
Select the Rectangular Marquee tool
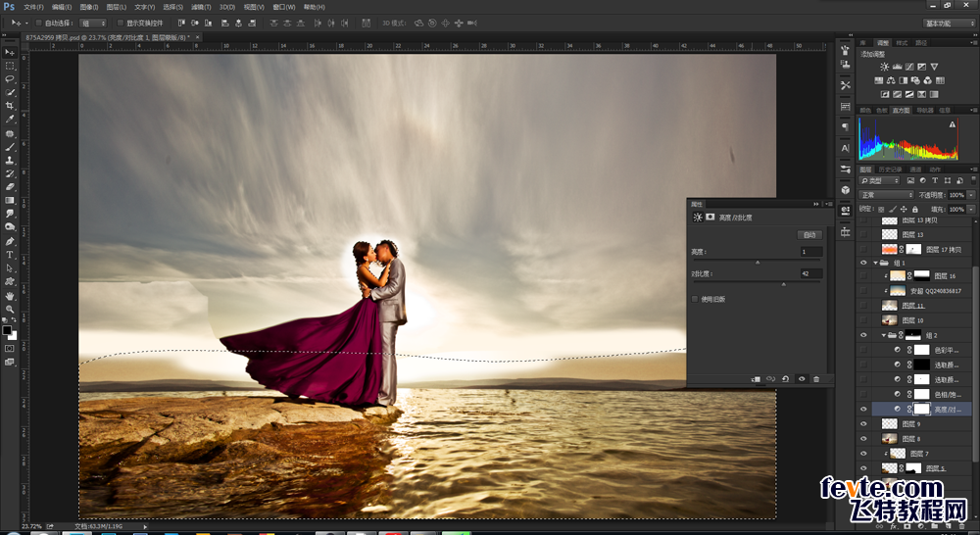click(x=10, y=66)
